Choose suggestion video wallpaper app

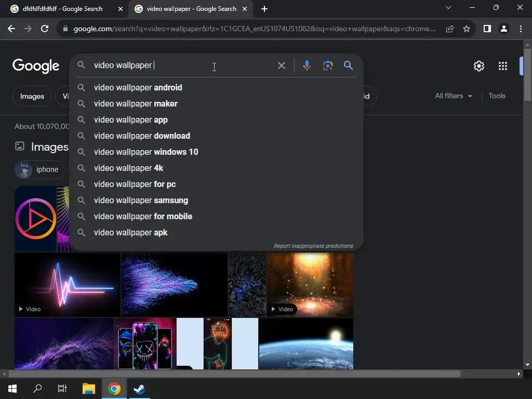tap(217, 120)
